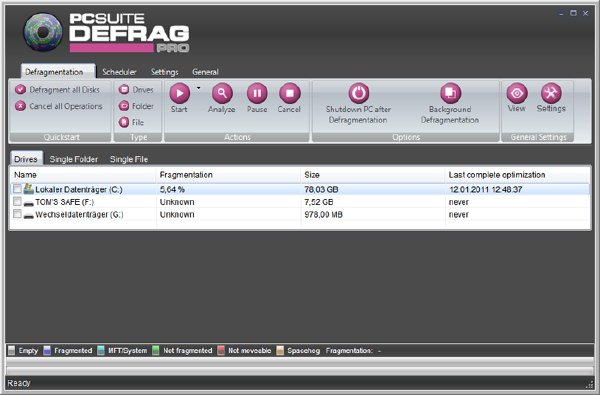Click the 978,00 MB size value

point(323,215)
